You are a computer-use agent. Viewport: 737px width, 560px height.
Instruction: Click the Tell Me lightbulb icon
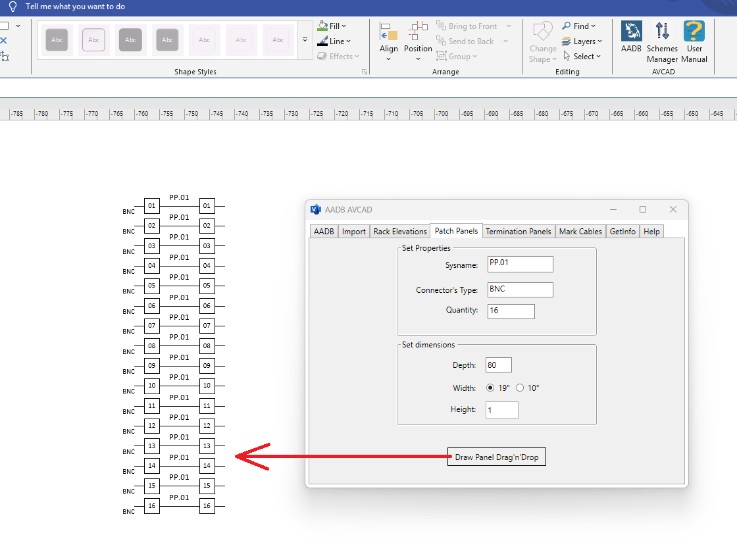(13, 7)
